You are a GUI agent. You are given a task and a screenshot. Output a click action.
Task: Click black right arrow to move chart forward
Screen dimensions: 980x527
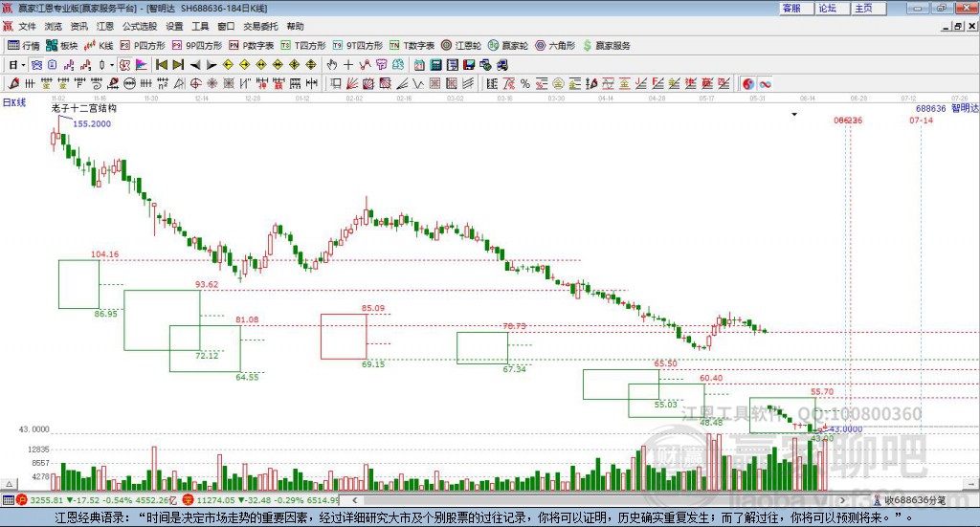[212, 65]
